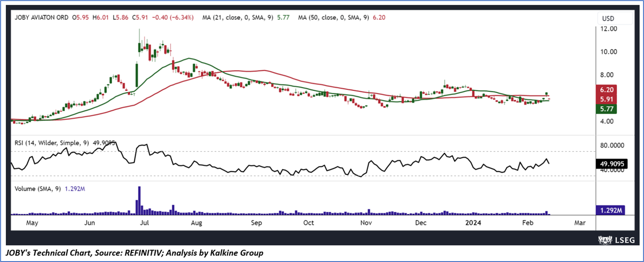Click the red 6.20 price tag

coord(606,89)
